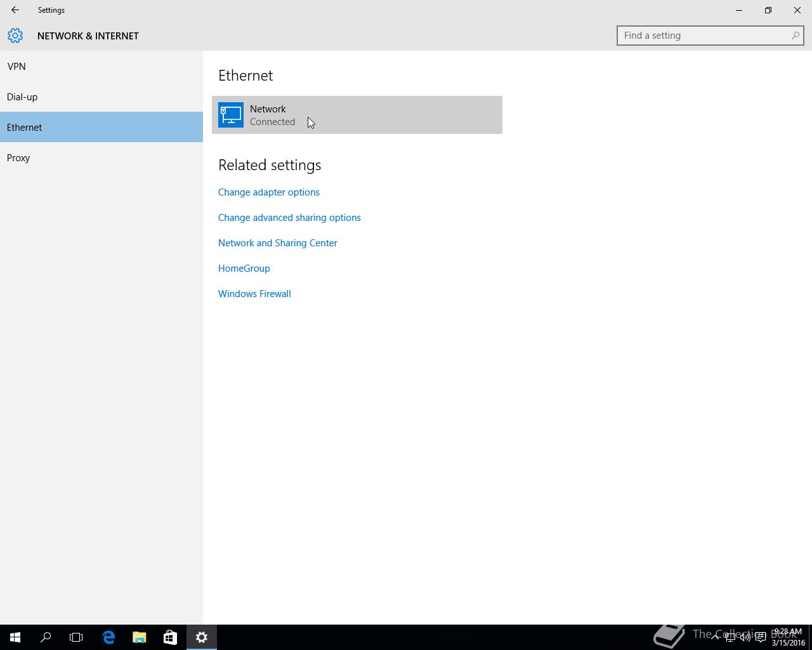
Task: Expand hidden system tray icons chevron
Action: click(x=715, y=637)
